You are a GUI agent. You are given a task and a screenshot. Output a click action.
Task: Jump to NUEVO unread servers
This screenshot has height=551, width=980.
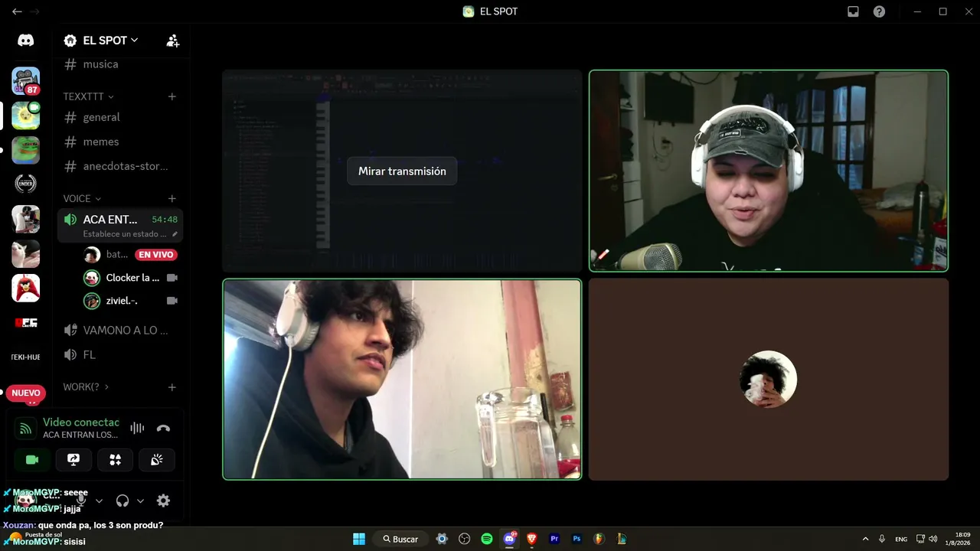26,393
